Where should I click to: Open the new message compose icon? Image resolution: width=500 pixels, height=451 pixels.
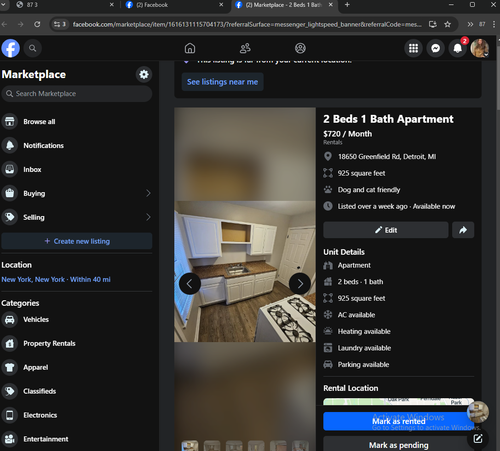pyautogui.click(x=478, y=439)
